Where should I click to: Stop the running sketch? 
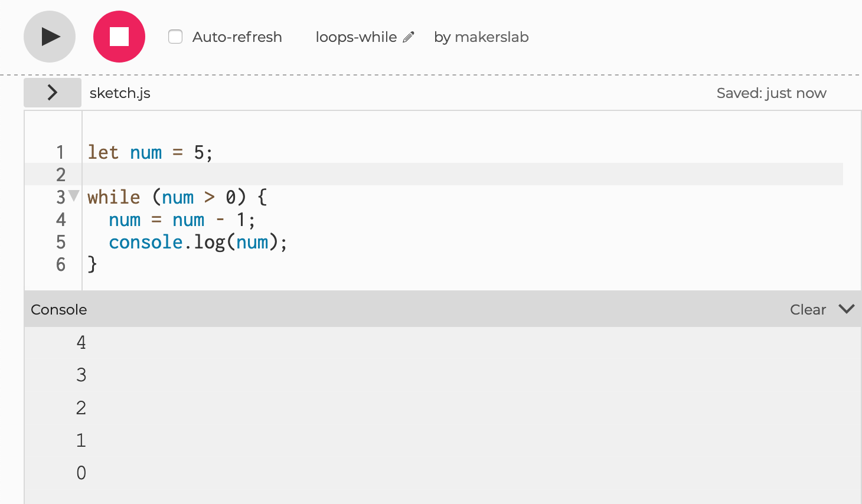coord(119,37)
